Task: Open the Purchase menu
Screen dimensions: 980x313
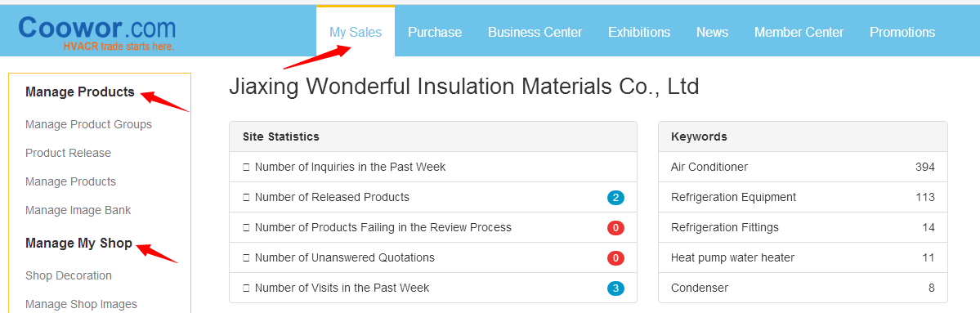Action: tap(435, 32)
